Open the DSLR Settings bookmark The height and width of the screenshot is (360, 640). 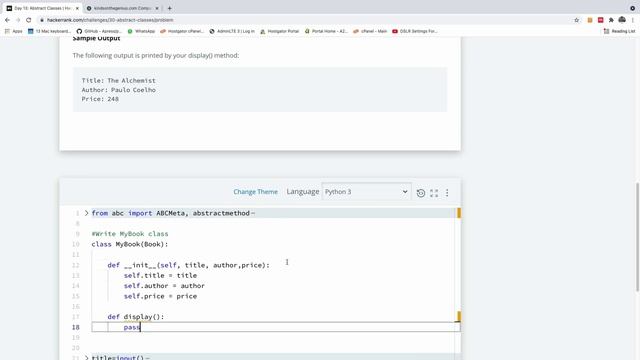tap(415, 31)
